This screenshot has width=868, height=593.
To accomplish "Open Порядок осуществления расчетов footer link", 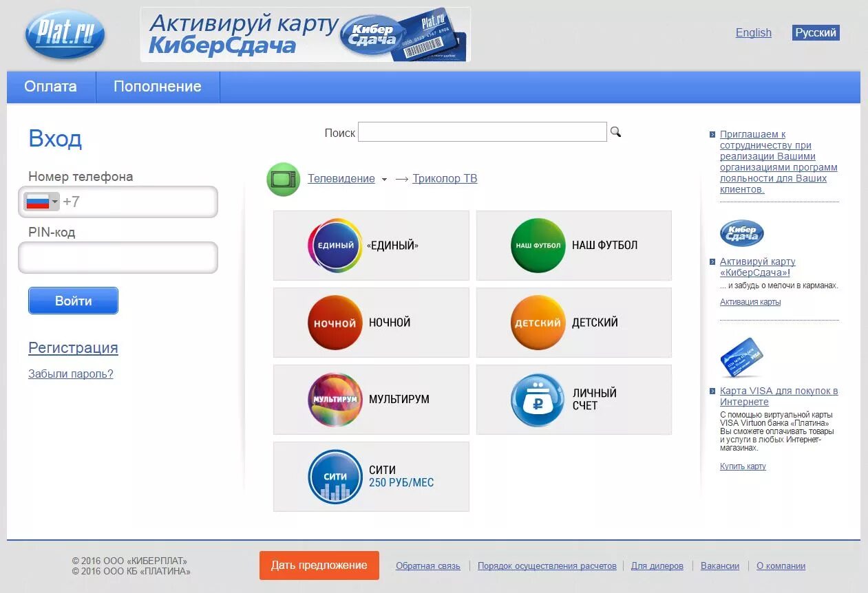I will pyautogui.click(x=547, y=566).
